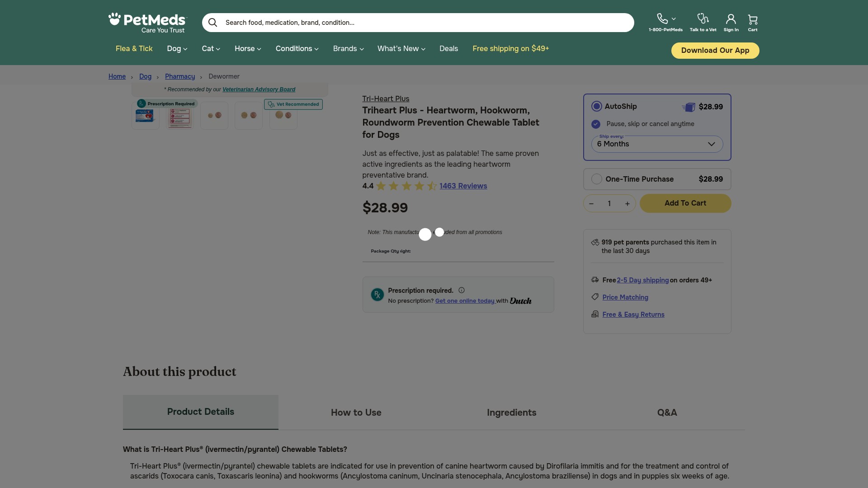Select the fourth tablets thumbnail

coord(249,116)
